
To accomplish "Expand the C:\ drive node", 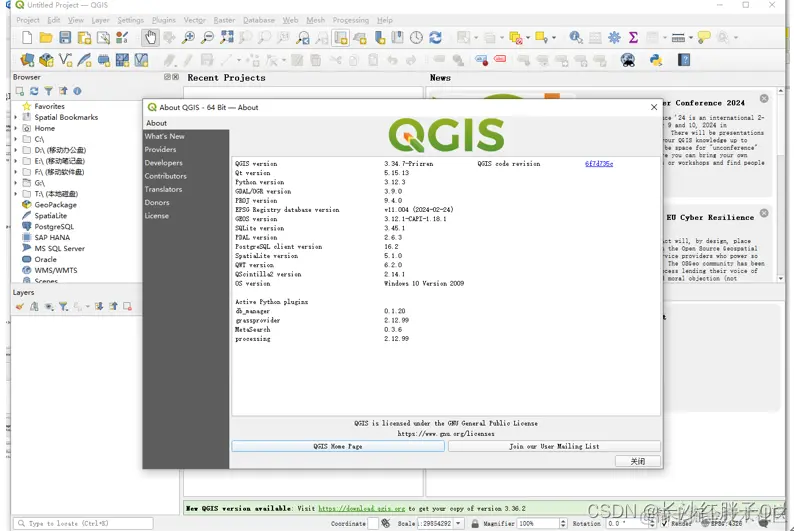I will click(x=16, y=139).
